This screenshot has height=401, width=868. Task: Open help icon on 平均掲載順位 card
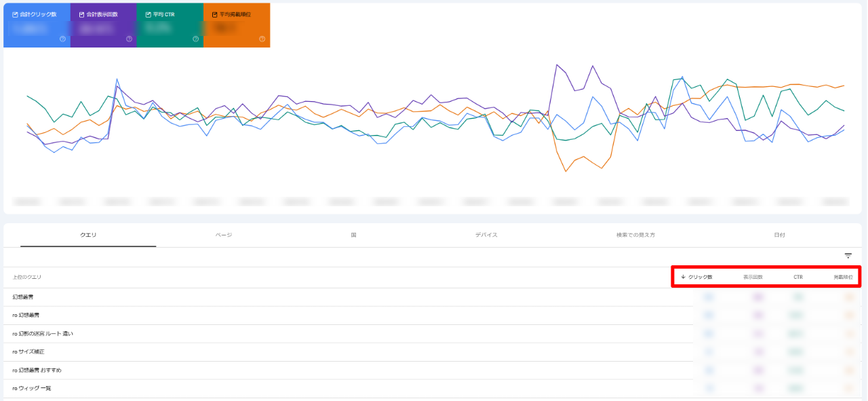(x=262, y=39)
